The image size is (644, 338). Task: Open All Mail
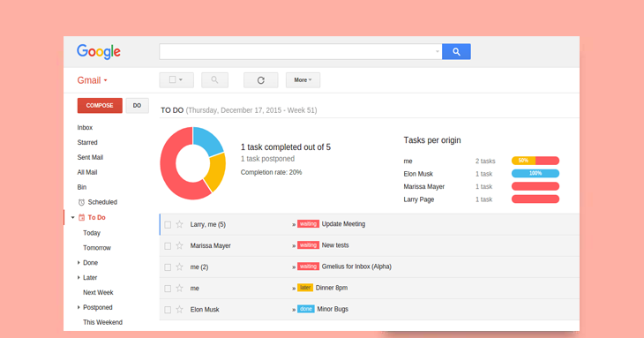pos(87,172)
